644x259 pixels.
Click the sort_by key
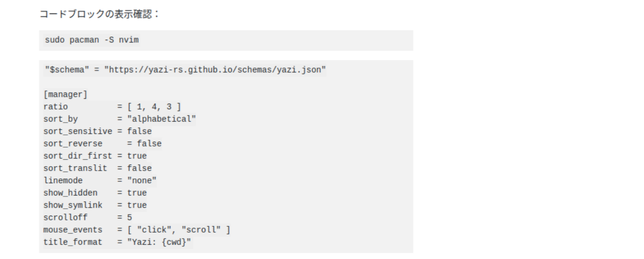point(61,119)
